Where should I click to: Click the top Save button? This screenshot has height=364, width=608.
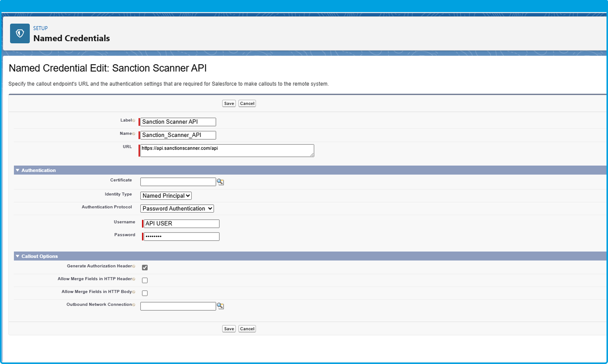tap(229, 103)
